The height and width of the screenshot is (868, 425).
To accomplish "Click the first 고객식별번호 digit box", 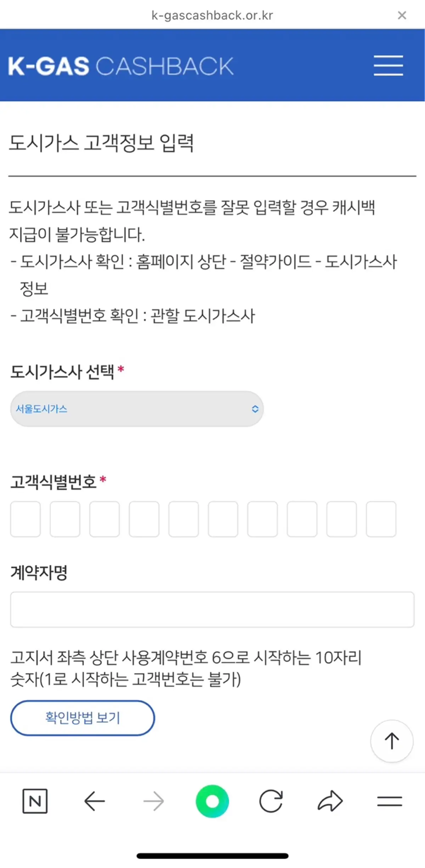I will click(25, 519).
